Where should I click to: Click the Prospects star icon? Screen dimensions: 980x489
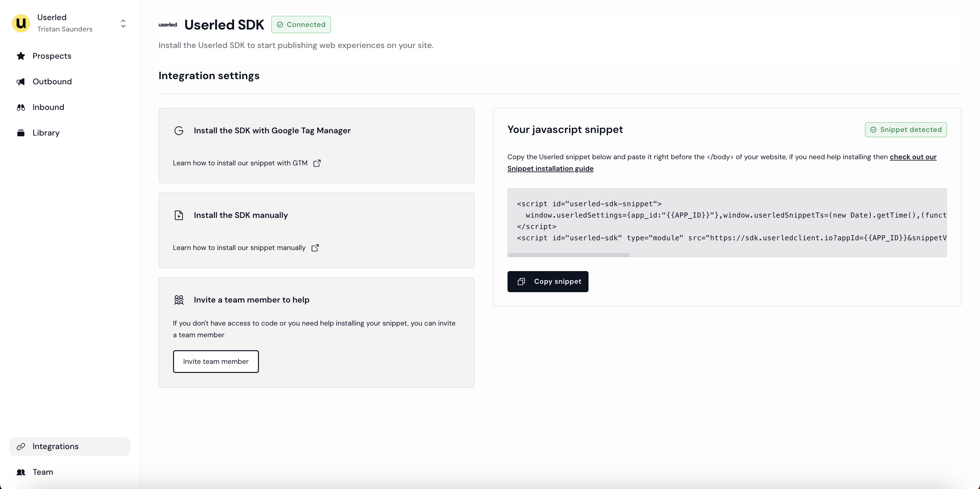point(21,56)
